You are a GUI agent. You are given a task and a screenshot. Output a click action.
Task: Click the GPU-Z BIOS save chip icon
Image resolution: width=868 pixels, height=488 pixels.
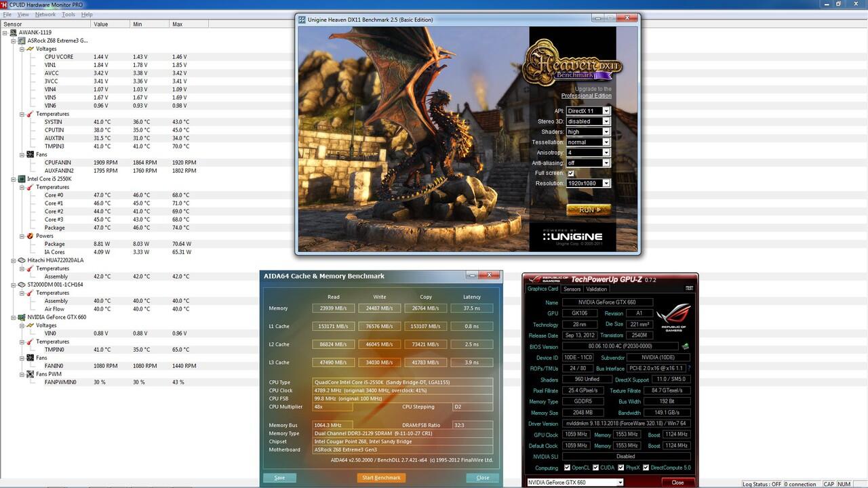click(x=686, y=346)
